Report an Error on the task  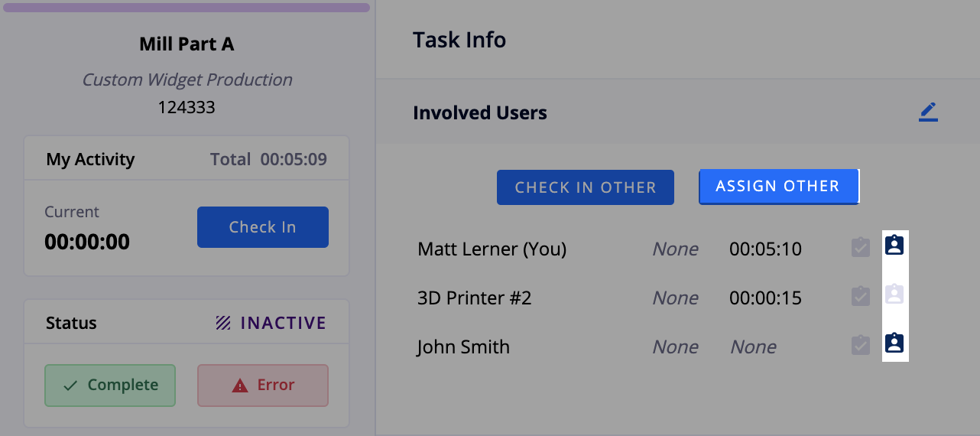[263, 386]
